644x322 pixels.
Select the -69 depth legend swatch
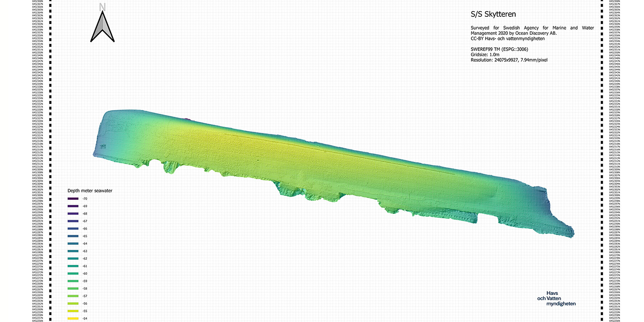click(73, 206)
